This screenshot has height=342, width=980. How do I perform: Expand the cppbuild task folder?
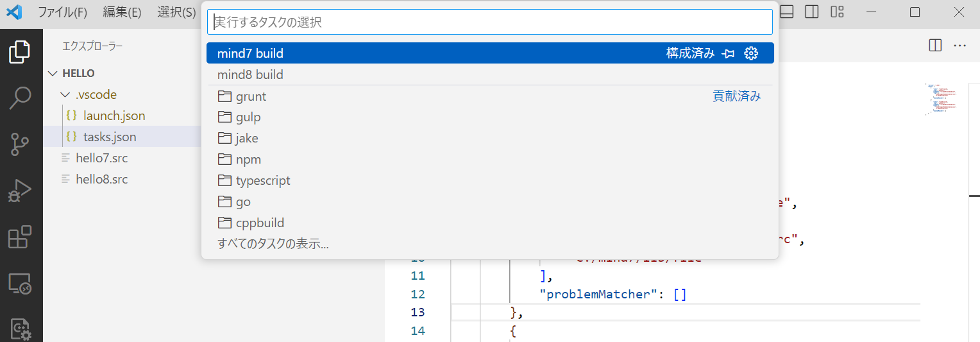[x=490, y=223]
